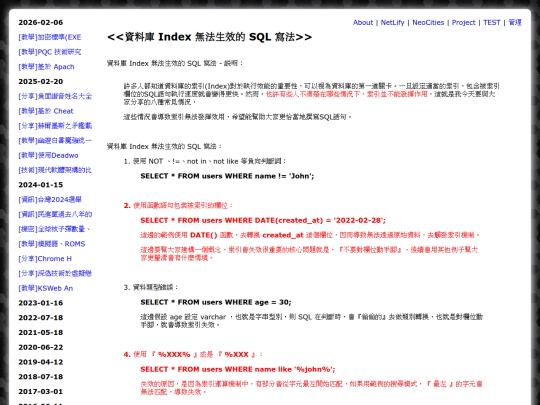Open the About link in top navigation
The height and width of the screenshot is (405, 540).
pyautogui.click(x=363, y=23)
